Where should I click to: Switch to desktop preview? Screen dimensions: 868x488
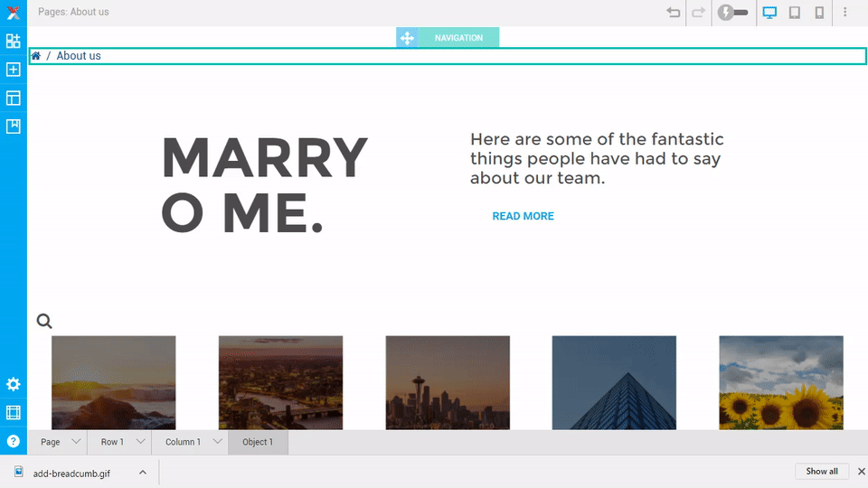(769, 12)
